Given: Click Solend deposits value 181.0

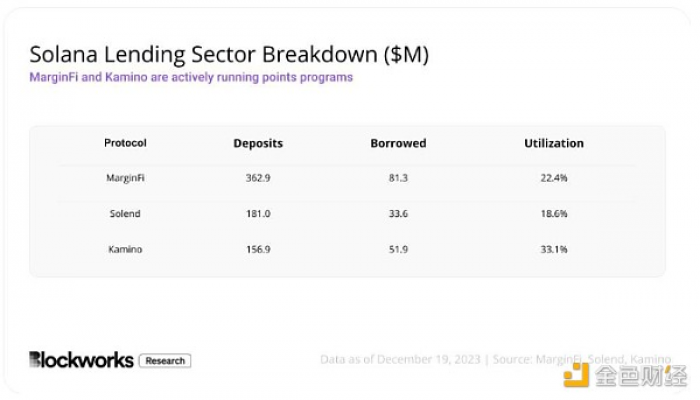Looking at the screenshot, I should [258, 213].
